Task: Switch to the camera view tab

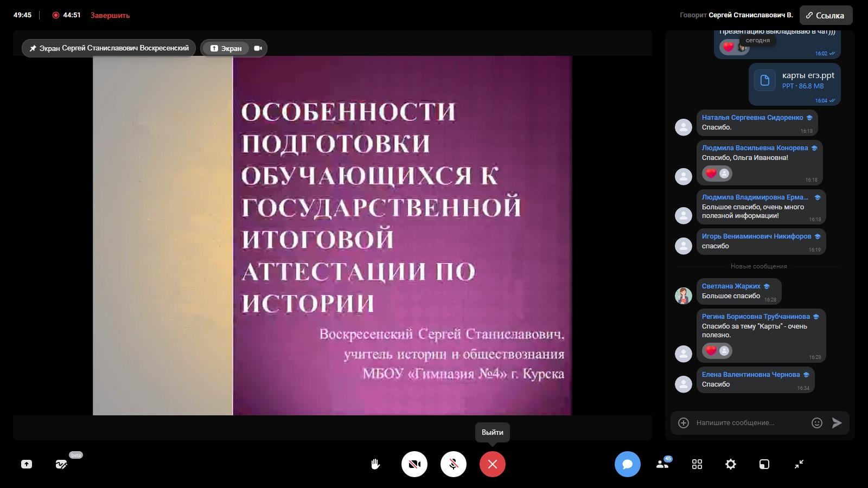Action: [x=258, y=48]
